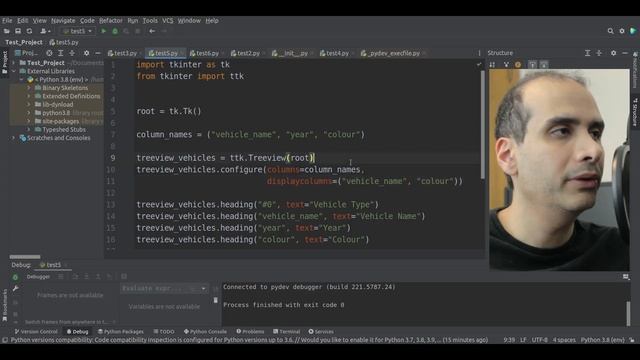Start debugging with the green bug icon
The height and width of the screenshot is (360, 640).
pos(115,31)
